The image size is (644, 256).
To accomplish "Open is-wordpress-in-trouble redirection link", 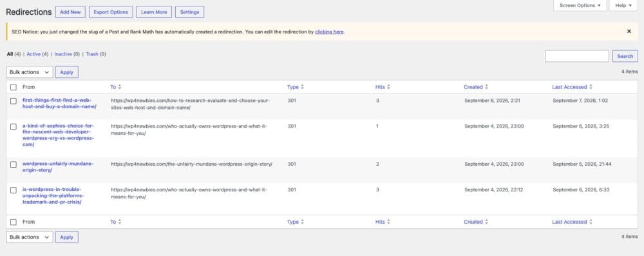I will [x=53, y=196].
